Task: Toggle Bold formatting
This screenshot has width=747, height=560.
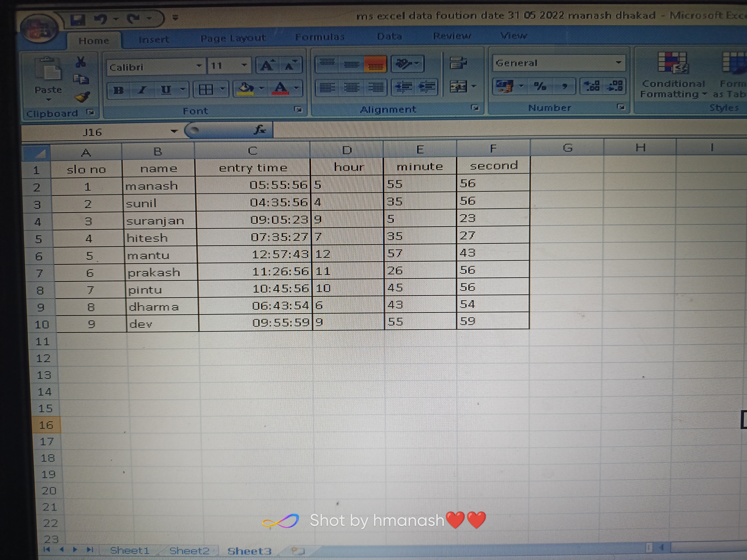Action: coord(118,90)
